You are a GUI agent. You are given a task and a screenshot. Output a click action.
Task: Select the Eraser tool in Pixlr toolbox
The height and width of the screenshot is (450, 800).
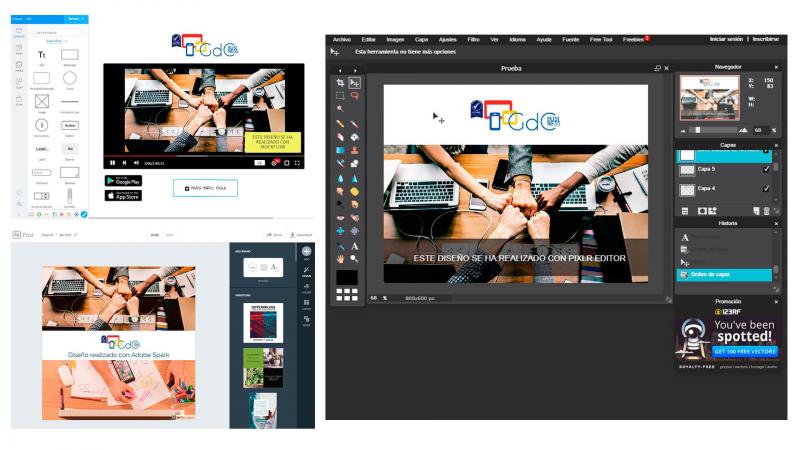(340, 137)
